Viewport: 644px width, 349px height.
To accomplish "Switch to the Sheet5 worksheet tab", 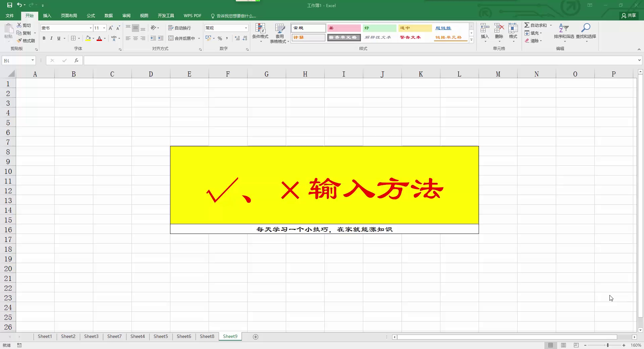I will click(x=160, y=337).
